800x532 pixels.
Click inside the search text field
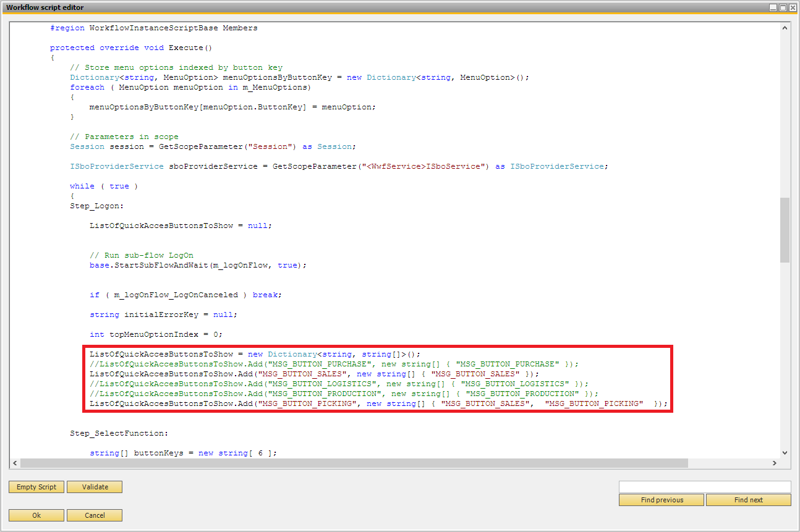click(705, 486)
